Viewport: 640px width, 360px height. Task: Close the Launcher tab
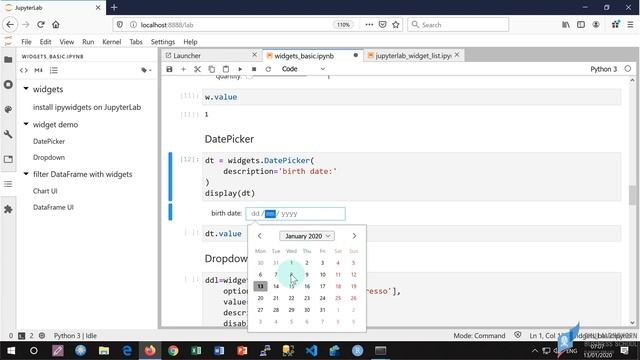(255, 55)
